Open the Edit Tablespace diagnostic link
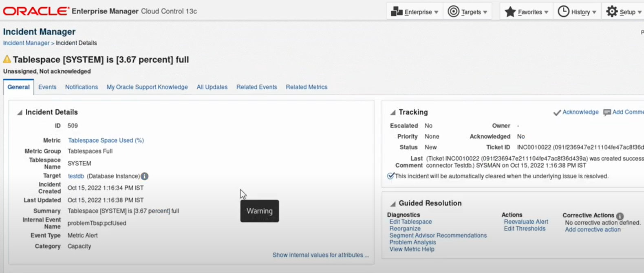This screenshot has height=273, width=644. pos(410,222)
